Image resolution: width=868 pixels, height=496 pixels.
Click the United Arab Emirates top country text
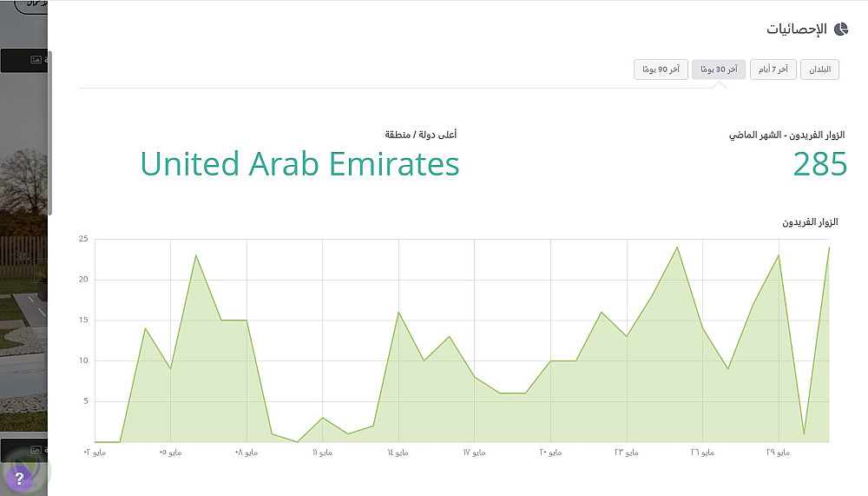299,164
